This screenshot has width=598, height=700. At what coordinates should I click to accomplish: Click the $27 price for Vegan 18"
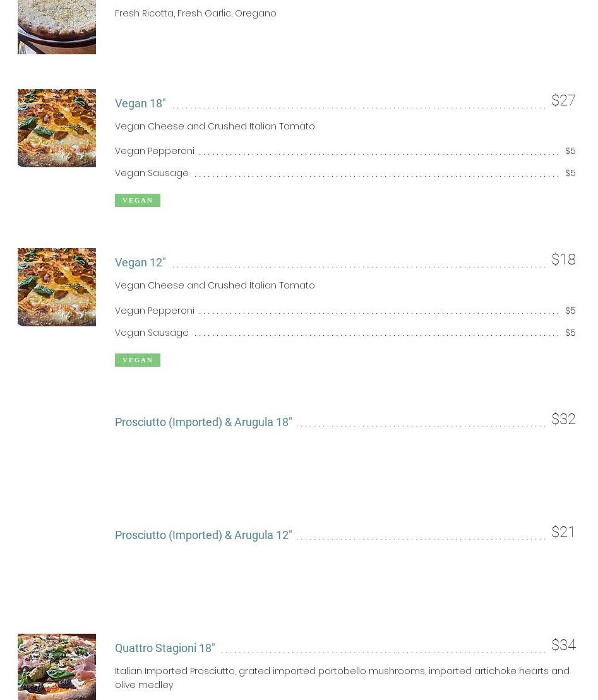(563, 101)
